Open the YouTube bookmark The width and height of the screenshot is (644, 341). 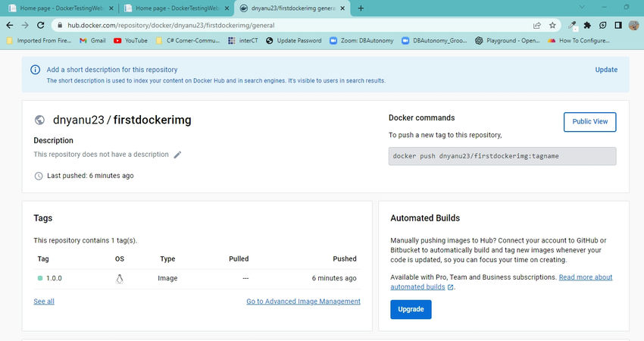coord(130,40)
